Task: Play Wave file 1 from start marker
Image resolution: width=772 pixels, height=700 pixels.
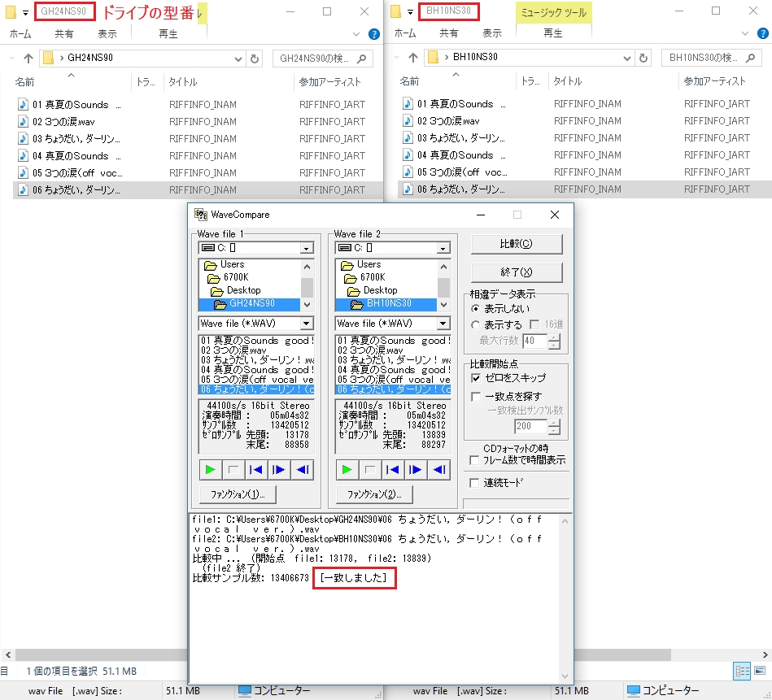Action: (279, 470)
